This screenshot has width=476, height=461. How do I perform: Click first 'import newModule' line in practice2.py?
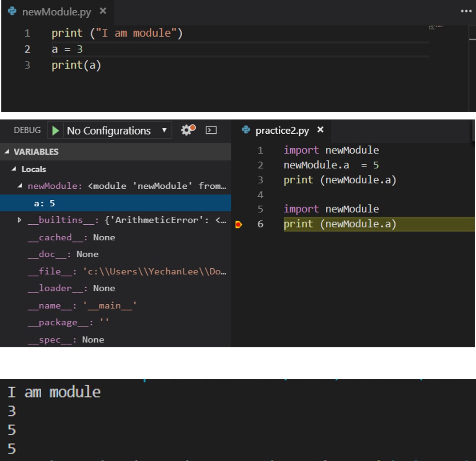point(331,150)
